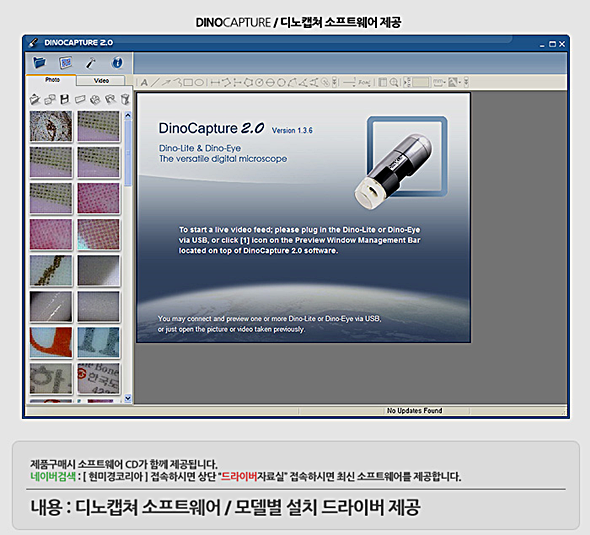Click the gallery scrollbar up arrow
Screen dimensions: 590x535
[128, 115]
